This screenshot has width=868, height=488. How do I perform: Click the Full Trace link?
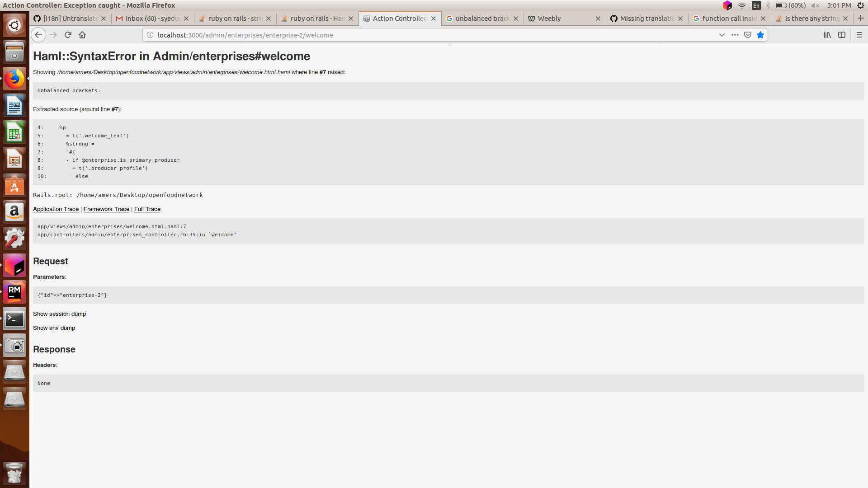[x=147, y=209]
